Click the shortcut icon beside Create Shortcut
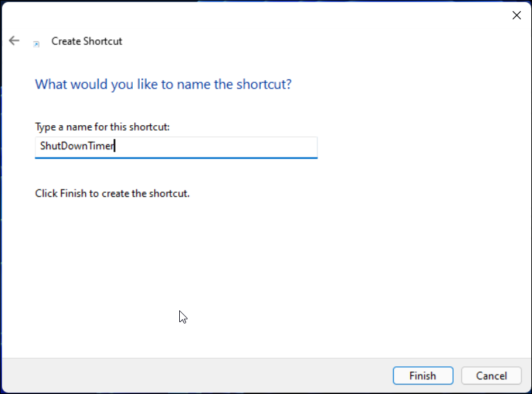532x394 pixels. pos(36,42)
